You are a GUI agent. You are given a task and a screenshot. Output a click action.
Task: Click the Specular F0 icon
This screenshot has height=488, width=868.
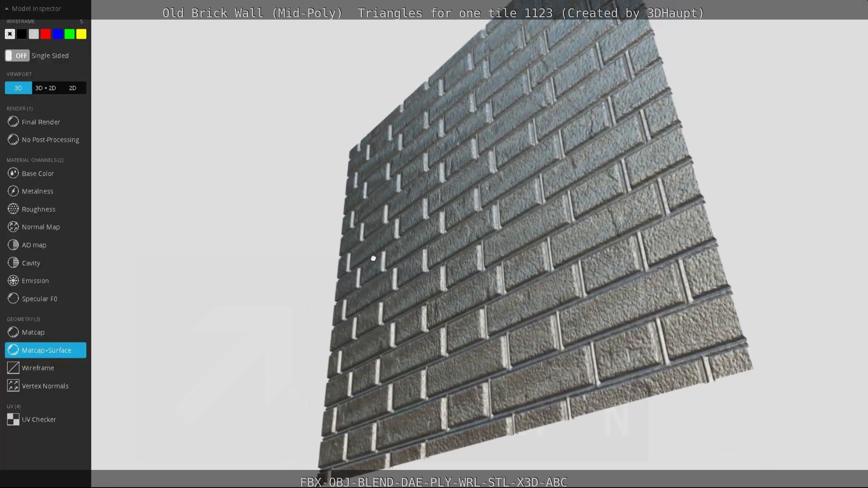coord(13,299)
